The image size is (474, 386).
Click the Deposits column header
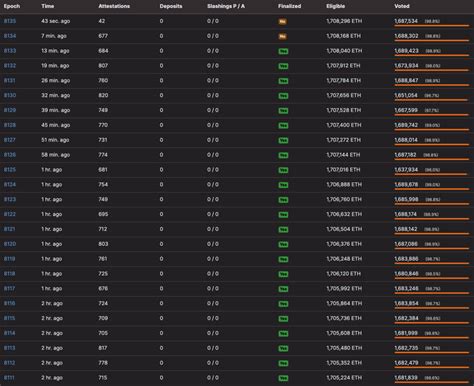pos(171,6)
